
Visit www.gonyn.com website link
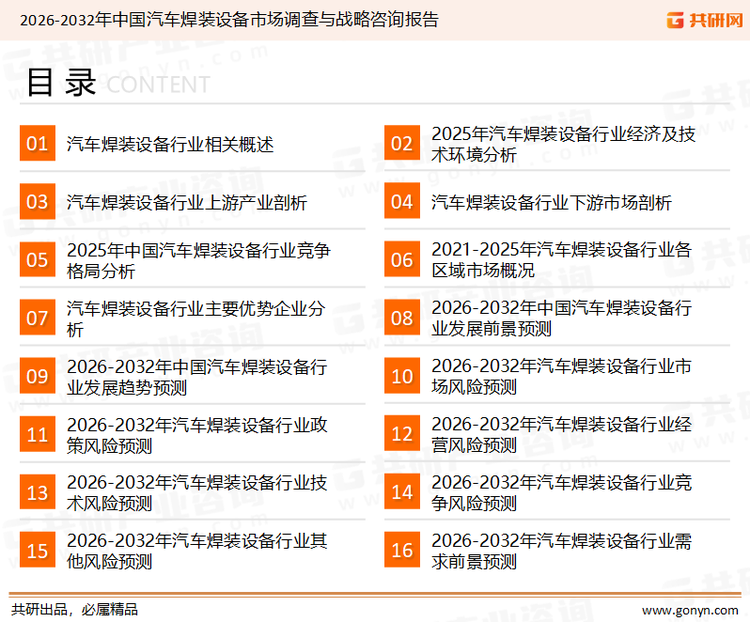coord(689,608)
